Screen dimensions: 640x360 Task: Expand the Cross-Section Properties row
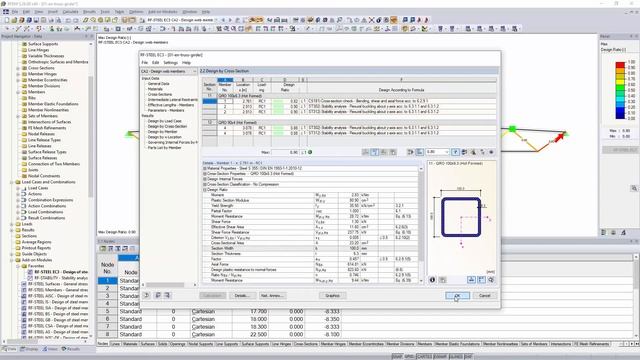pyautogui.click(x=205, y=173)
